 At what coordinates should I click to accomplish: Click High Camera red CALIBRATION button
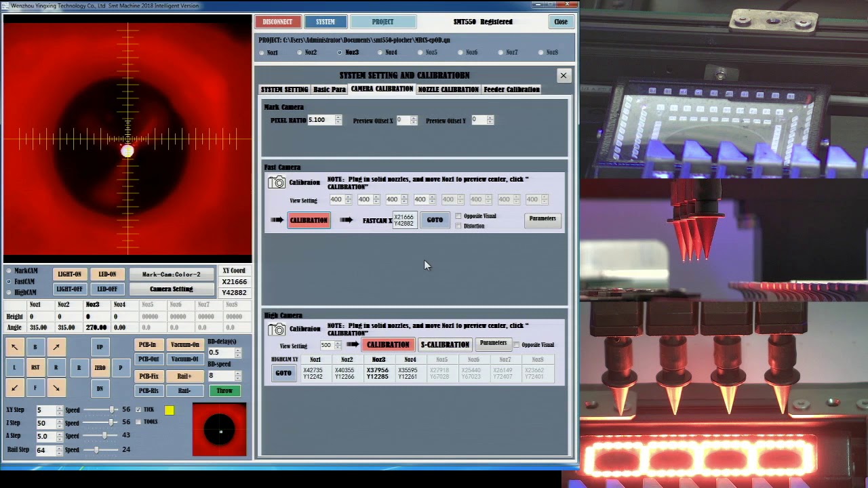pyautogui.click(x=388, y=345)
